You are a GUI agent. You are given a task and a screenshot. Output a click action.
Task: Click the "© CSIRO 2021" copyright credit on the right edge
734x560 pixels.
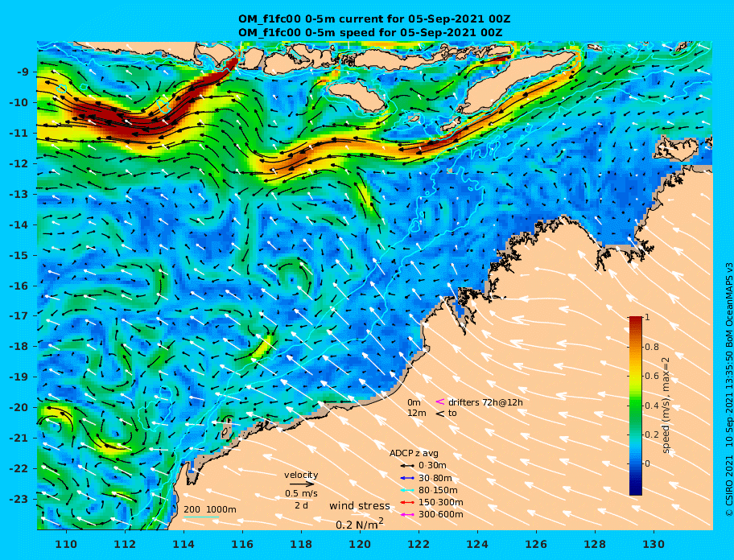(x=728, y=487)
